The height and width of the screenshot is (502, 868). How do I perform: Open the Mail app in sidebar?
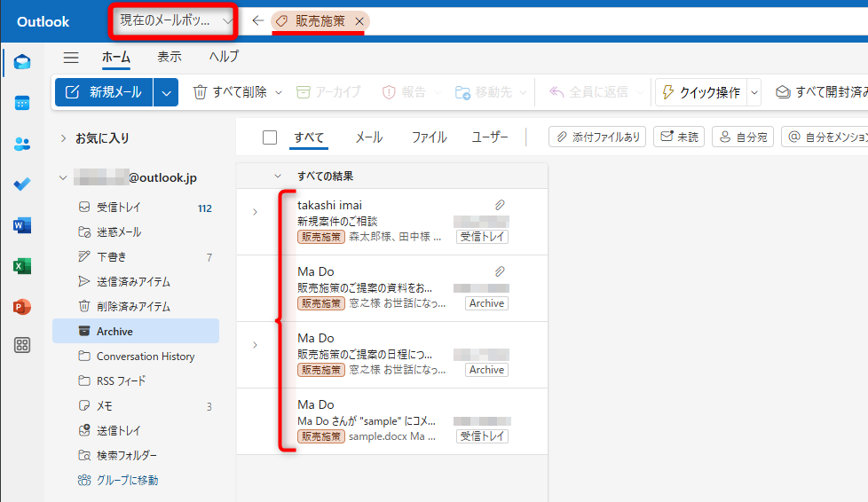point(22,62)
